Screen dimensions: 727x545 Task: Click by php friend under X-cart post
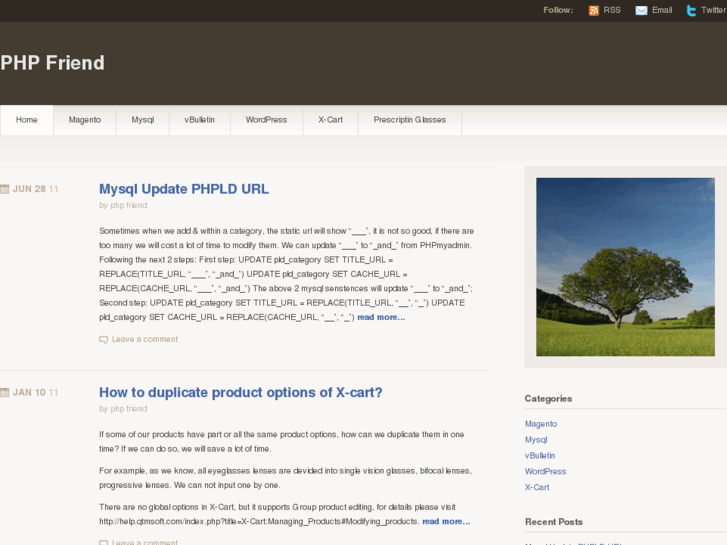click(123, 409)
